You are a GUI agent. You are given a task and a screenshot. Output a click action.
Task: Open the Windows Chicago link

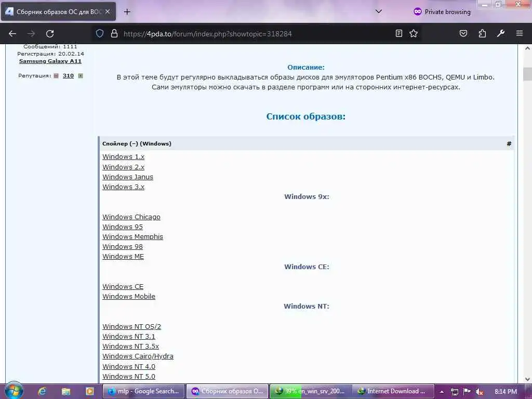point(131,217)
